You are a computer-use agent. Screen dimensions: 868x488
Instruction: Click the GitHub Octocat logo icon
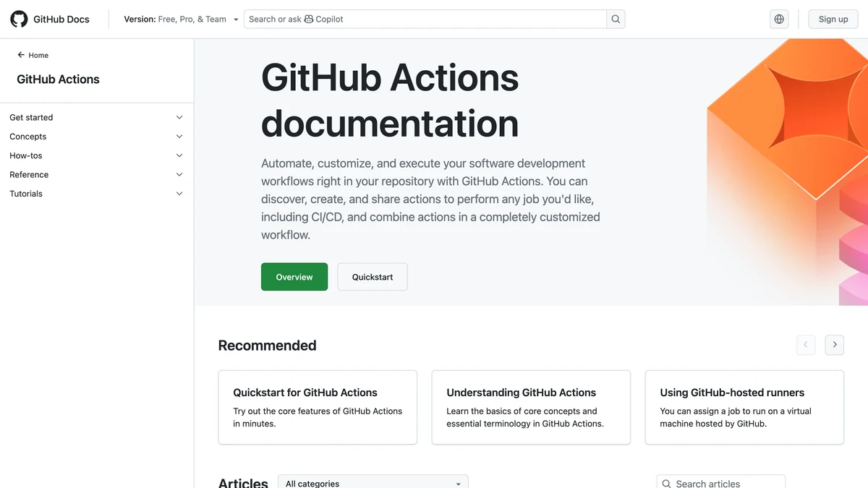point(19,19)
